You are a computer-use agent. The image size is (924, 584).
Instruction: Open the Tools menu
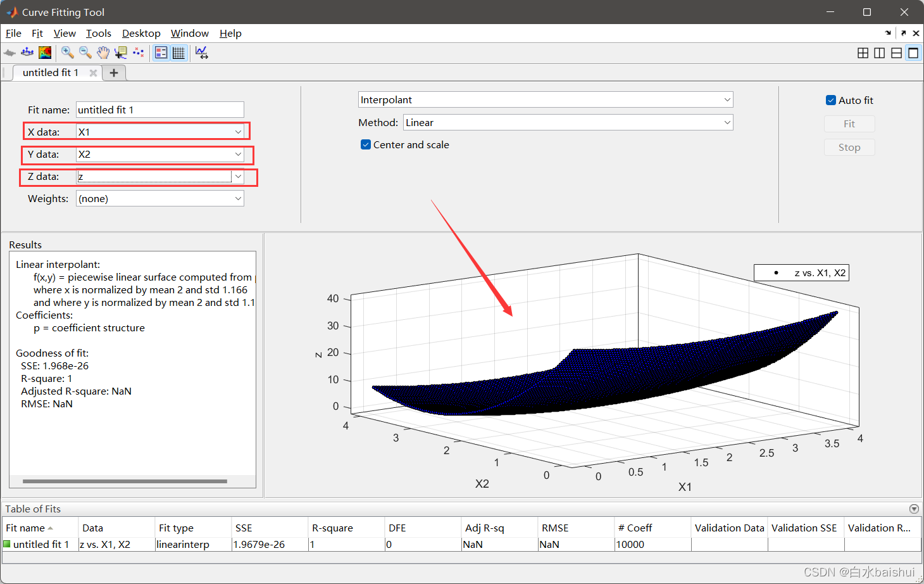(99, 34)
